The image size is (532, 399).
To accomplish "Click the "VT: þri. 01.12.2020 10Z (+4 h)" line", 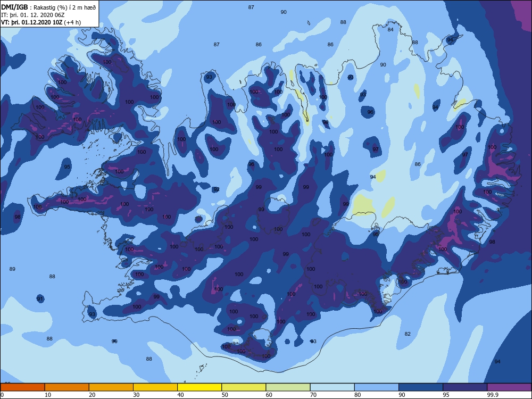I will 41,22.
